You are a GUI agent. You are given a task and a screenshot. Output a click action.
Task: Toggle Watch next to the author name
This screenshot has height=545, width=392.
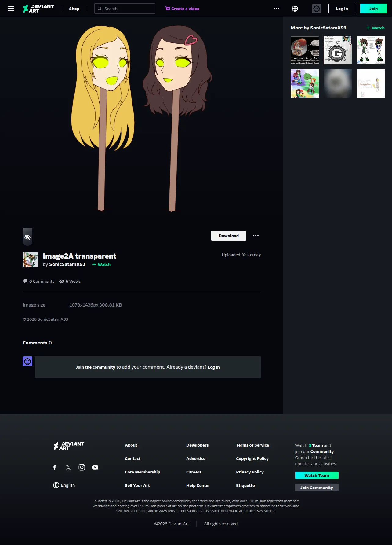pyautogui.click(x=101, y=264)
